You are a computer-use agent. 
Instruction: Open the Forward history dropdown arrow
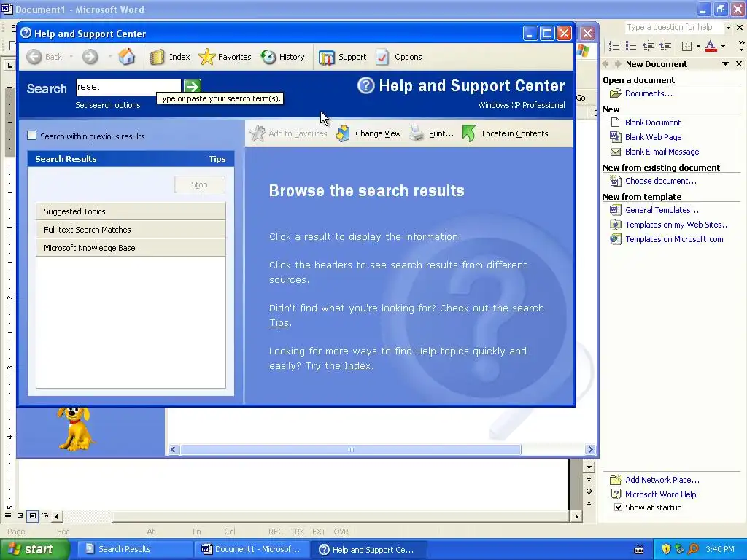[x=109, y=57]
